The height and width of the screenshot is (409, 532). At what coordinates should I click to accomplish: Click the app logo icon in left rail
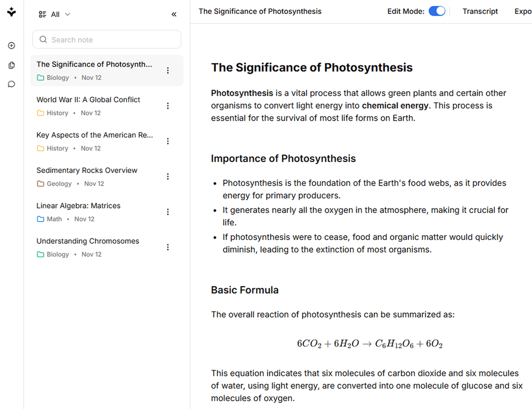pyautogui.click(x=11, y=12)
